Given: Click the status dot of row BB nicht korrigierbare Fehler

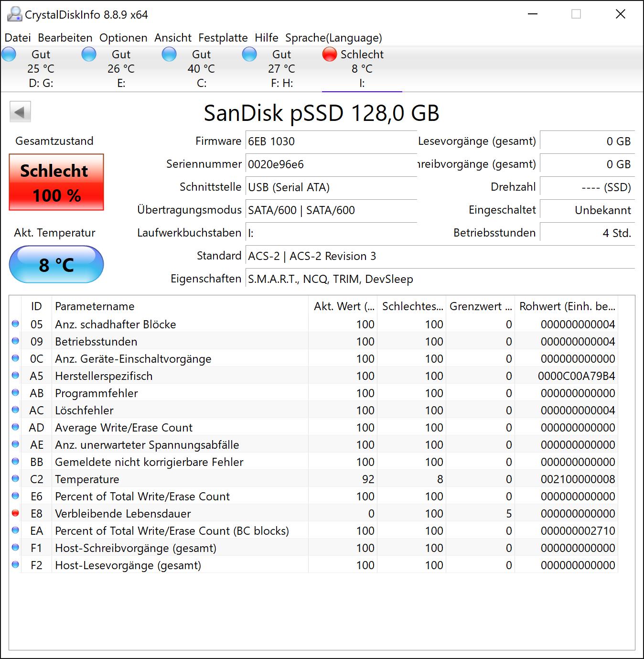Looking at the screenshot, I should [x=15, y=462].
